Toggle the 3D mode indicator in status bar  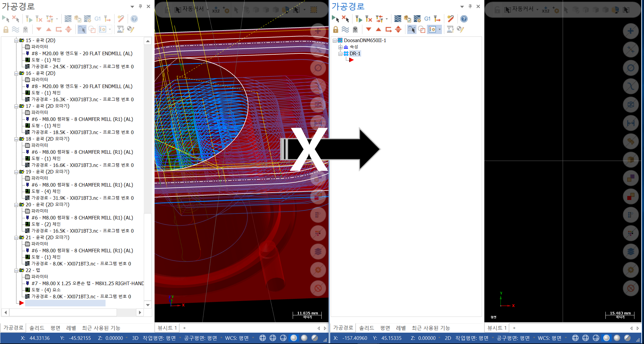tap(135, 338)
